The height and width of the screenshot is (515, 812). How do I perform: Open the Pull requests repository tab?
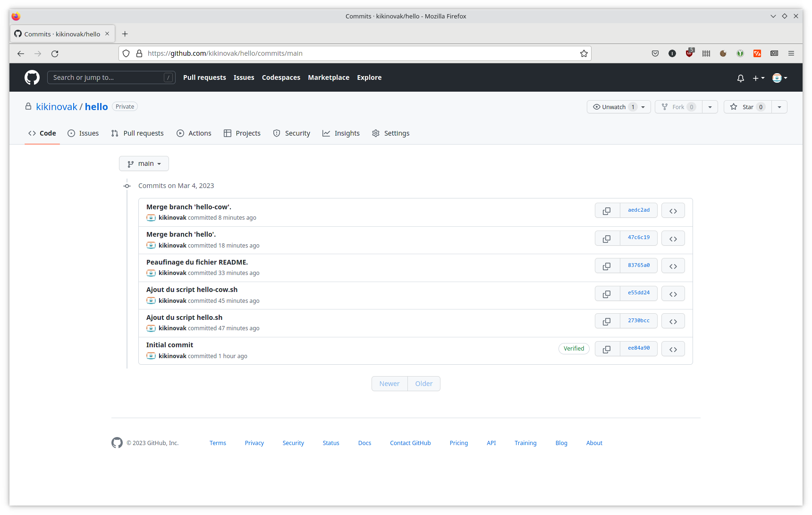137,133
